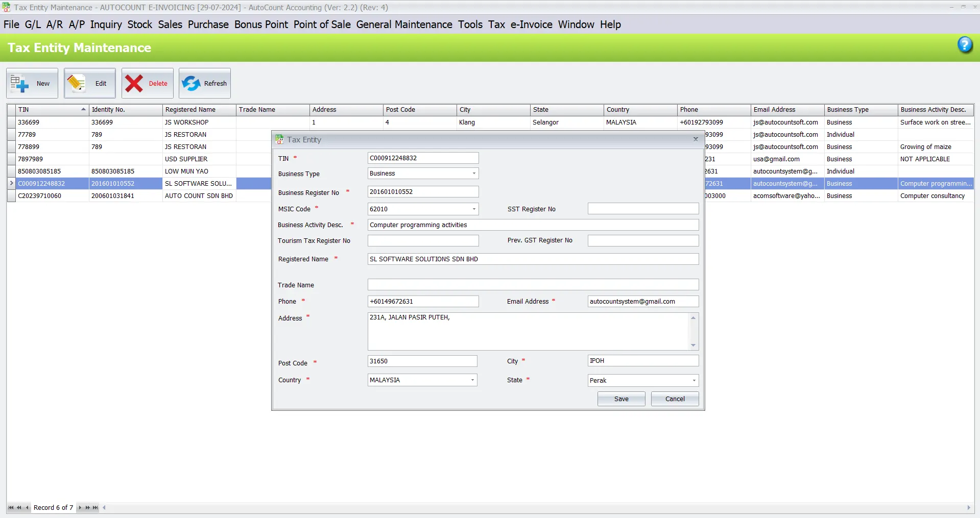This screenshot has width=980, height=518.
Task: Jump to last record using navigation icon
Action: coord(94,507)
